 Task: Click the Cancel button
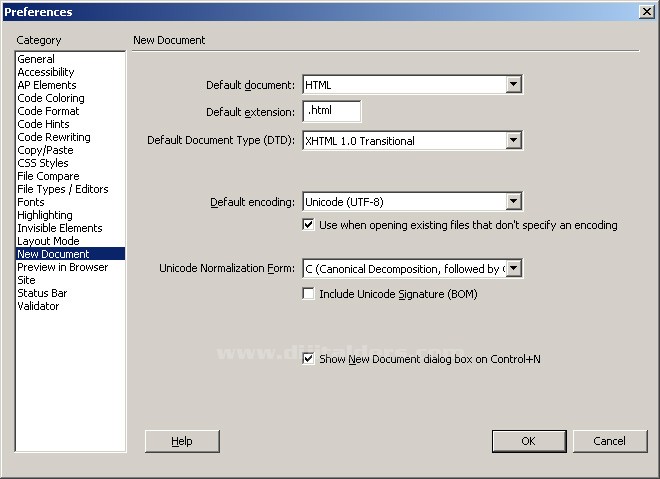pyautogui.click(x=609, y=441)
